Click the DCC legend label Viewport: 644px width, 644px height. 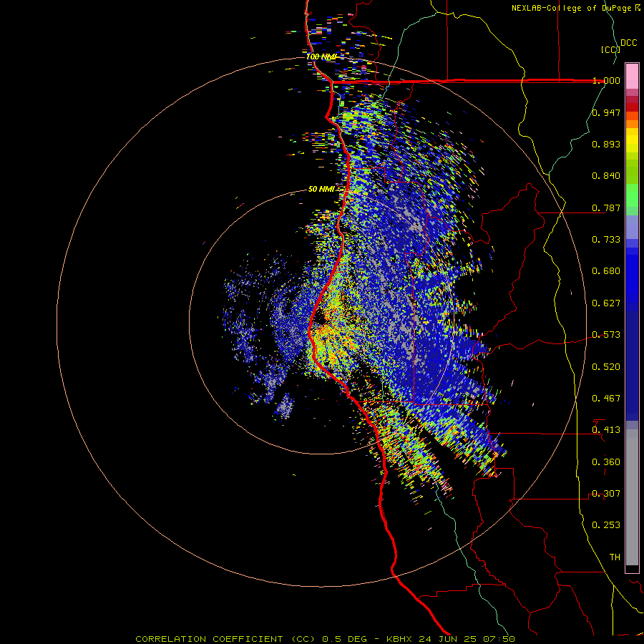click(x=628, y=43)
